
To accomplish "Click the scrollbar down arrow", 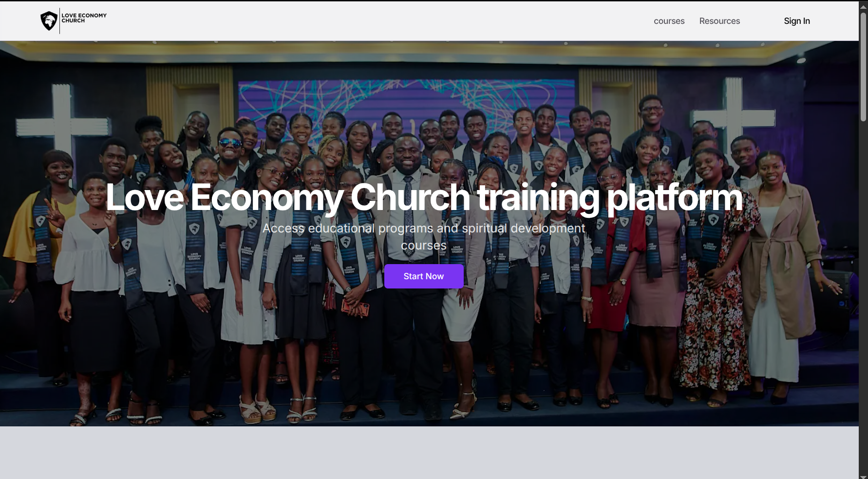I will (x=863, y=477).
